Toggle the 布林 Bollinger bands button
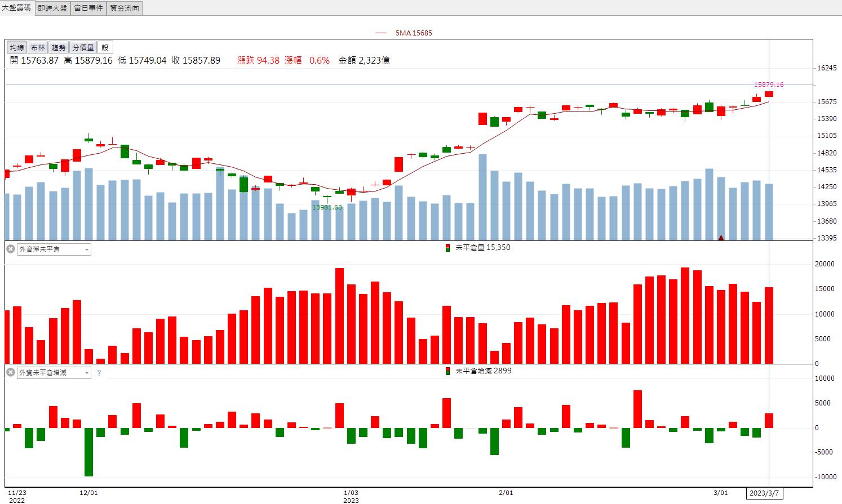 tap(38, 48)
